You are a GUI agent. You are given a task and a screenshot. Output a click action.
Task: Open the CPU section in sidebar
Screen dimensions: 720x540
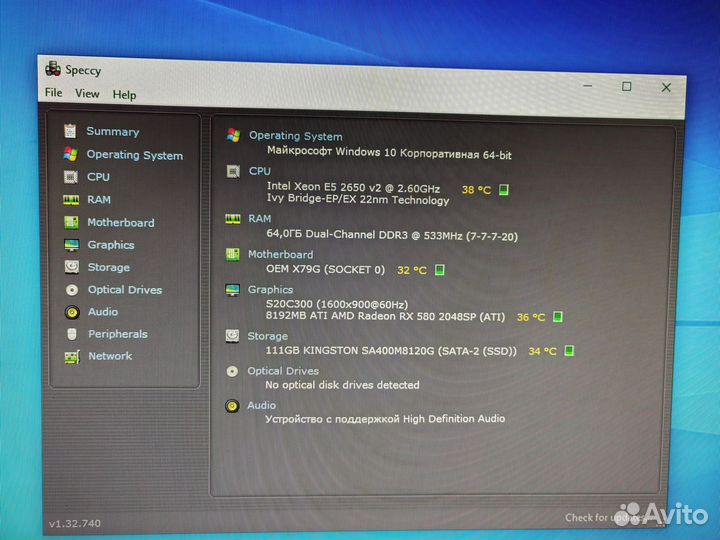tap(98, 177)
